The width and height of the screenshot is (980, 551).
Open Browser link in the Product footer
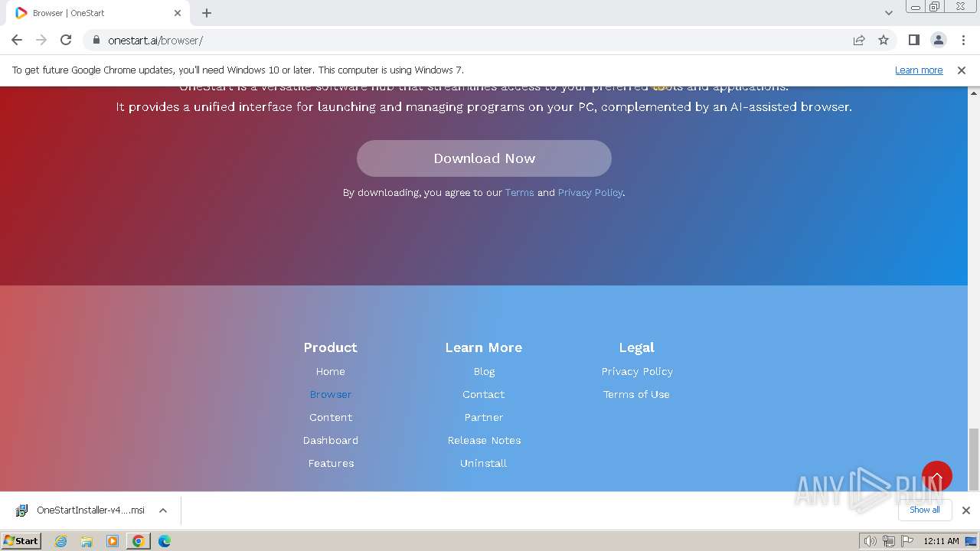point(331,395)
